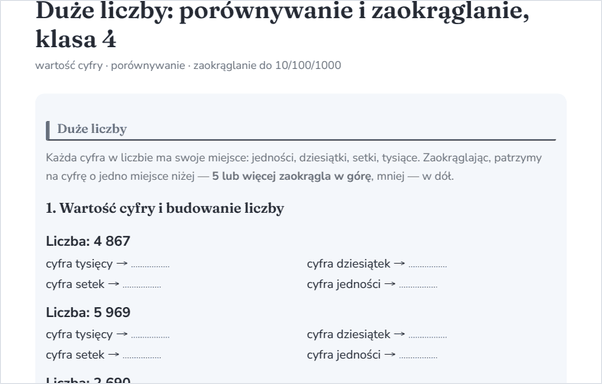Select heading '1. Wartość cyfry i budowanie liczby'
The height and width of the screenshot is (384, 602).
click(165, 208)
